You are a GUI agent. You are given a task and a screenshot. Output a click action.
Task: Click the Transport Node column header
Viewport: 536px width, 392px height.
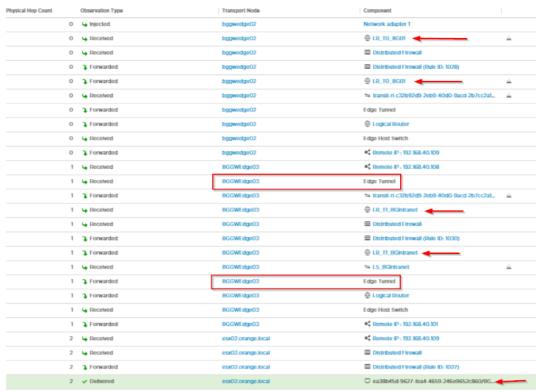coord(241,11)
